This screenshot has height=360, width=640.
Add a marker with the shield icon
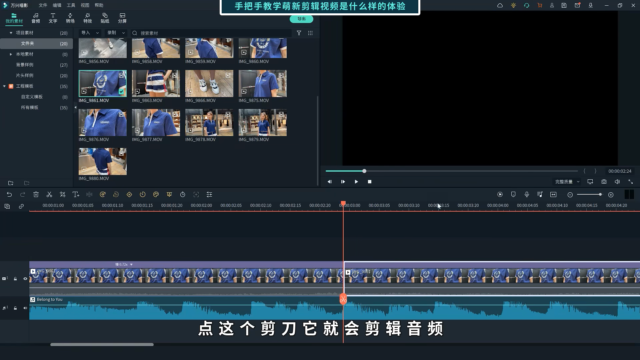point(513,195)
